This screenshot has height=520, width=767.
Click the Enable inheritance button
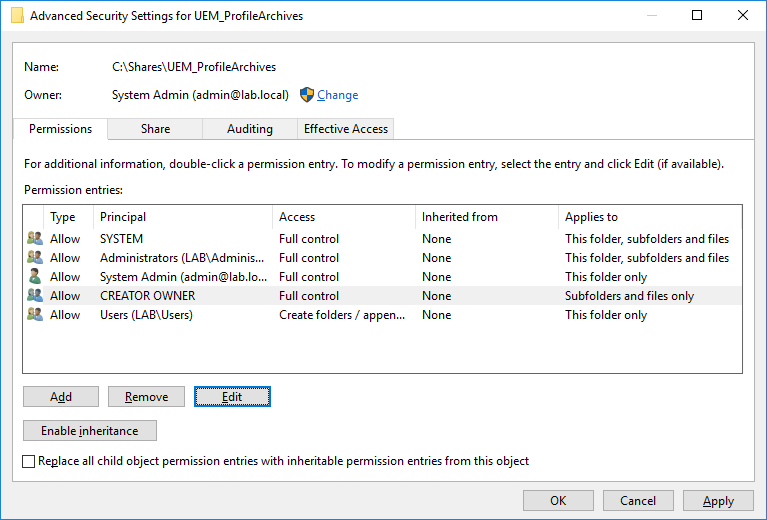90,431
